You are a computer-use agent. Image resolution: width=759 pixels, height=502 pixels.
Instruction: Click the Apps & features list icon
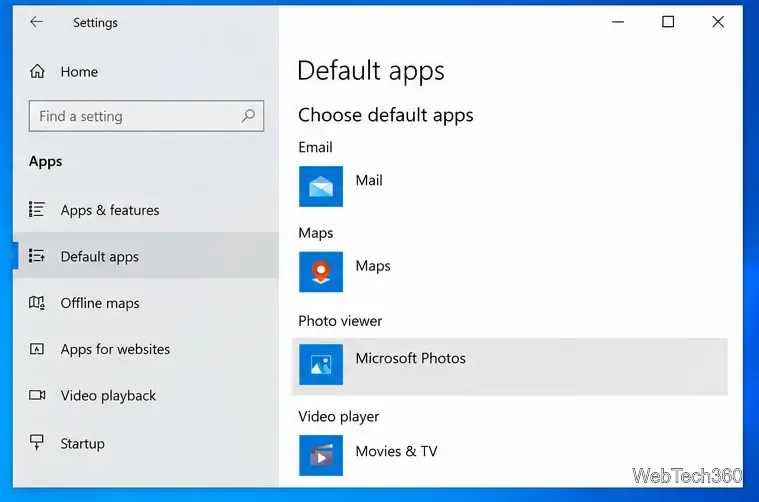point(37,210)
